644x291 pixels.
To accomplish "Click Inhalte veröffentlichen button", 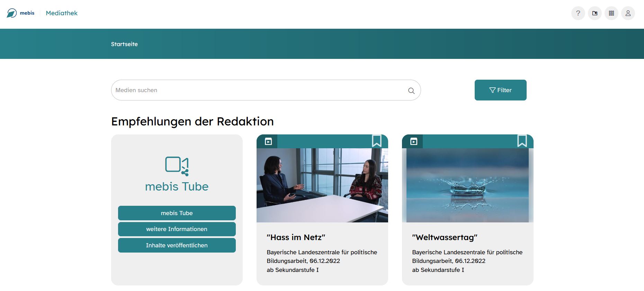I will pyautogui.click(x=177, y=245).
